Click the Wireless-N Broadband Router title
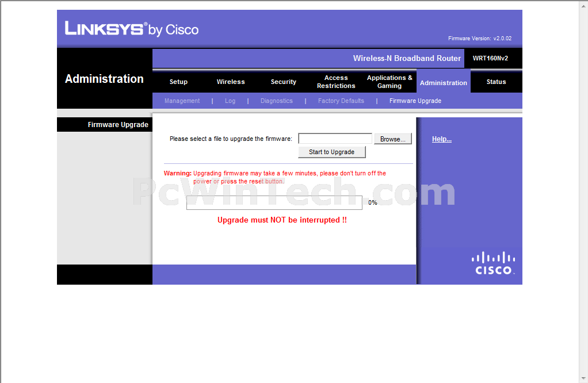Image resolution: width=588 pixels, height=383 pixels. (407, 58)
